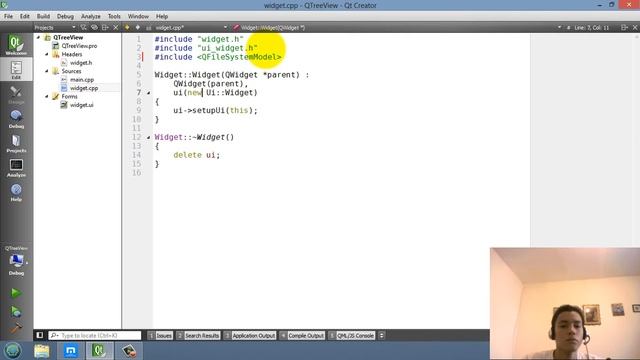Image resolution: width=640 pixels, height=360 pixels.
Task: Open the Help menu
Action: click(162, 16)
